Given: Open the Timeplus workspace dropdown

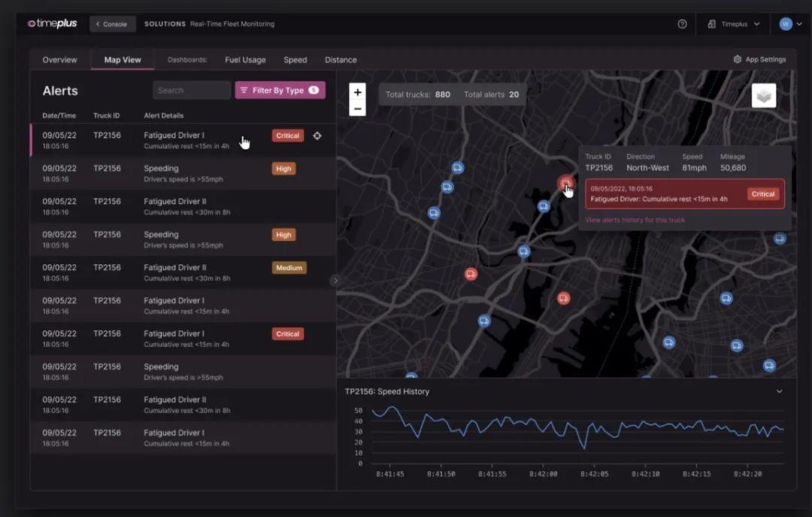Looking at the screenshot, I should [x=733, y=24].
